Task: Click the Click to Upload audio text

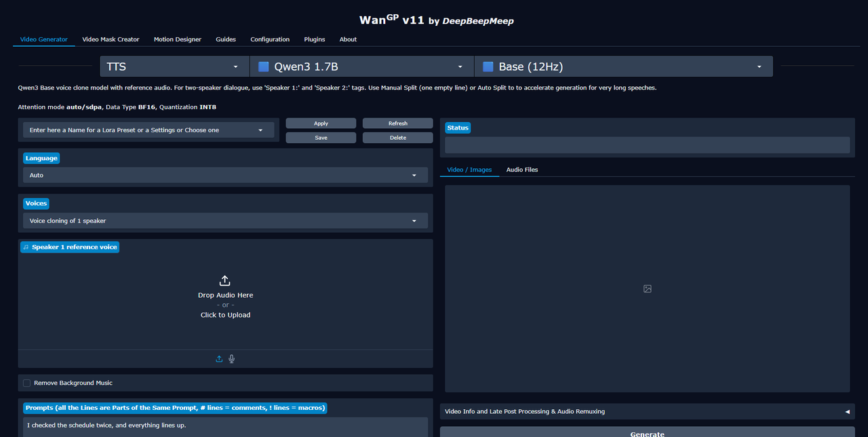Action: click(225, 315)
